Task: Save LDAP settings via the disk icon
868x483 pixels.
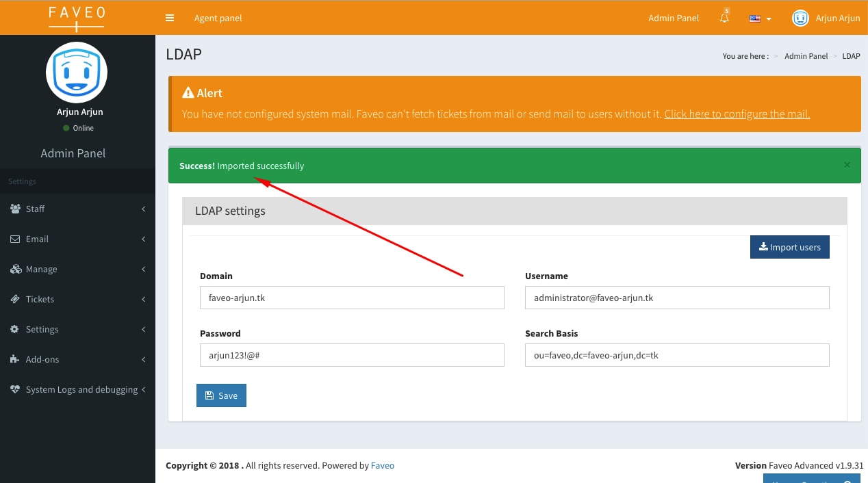Action: point(209,395)
